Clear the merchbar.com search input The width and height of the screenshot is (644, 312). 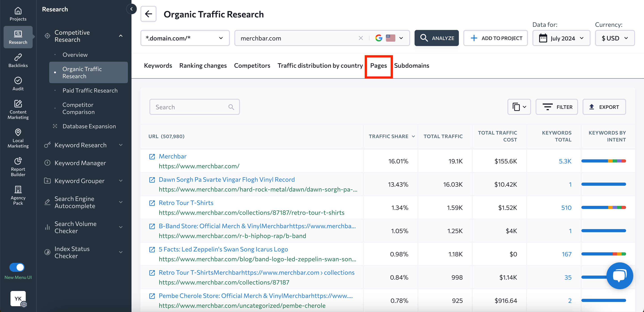(361, 38)
